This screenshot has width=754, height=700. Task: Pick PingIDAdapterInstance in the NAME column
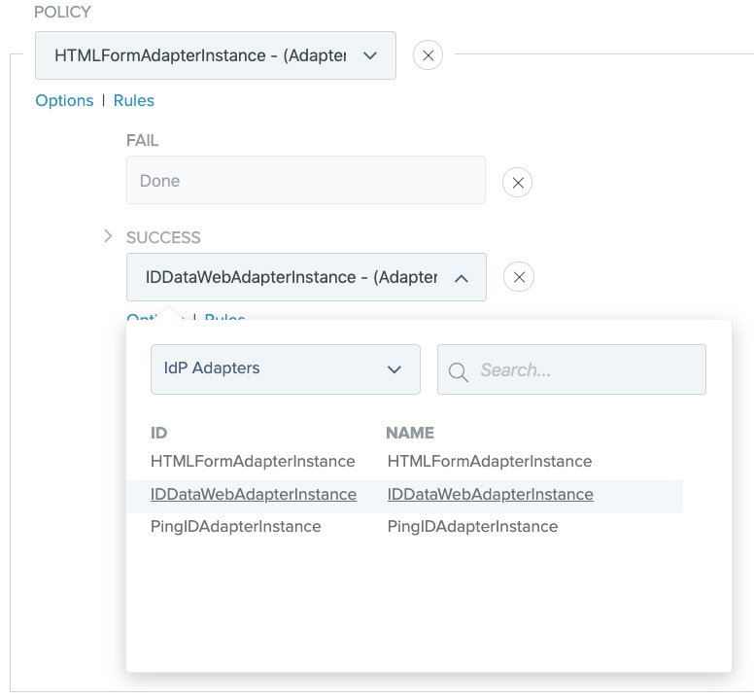[x=472, y=526]
